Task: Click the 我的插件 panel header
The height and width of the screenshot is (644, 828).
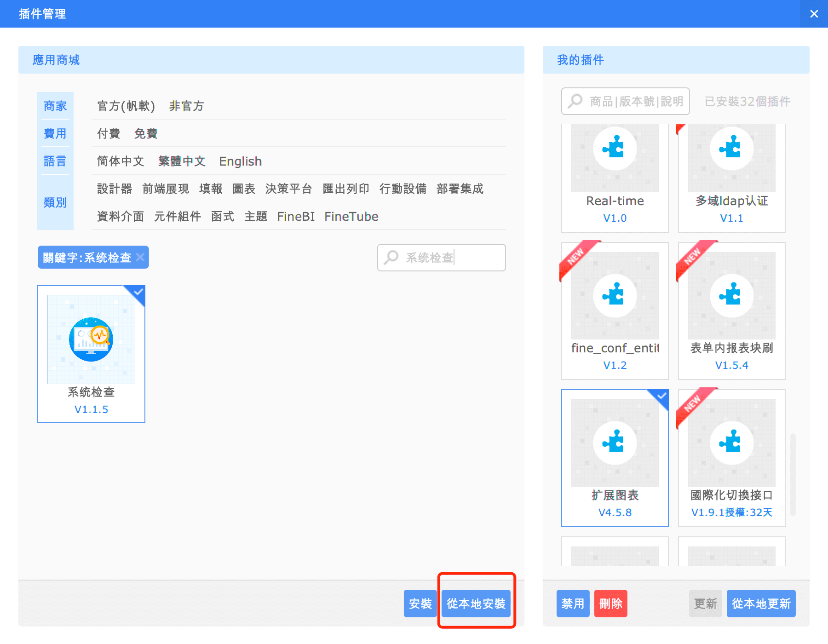Action: point(676,60)
